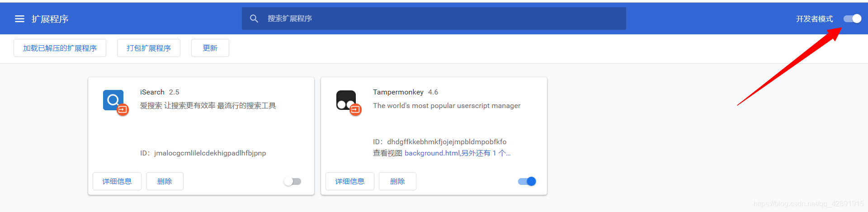868x212 pixels.
Task: Click the Tampermonkey ID text
Action: (x=440, y=142)
